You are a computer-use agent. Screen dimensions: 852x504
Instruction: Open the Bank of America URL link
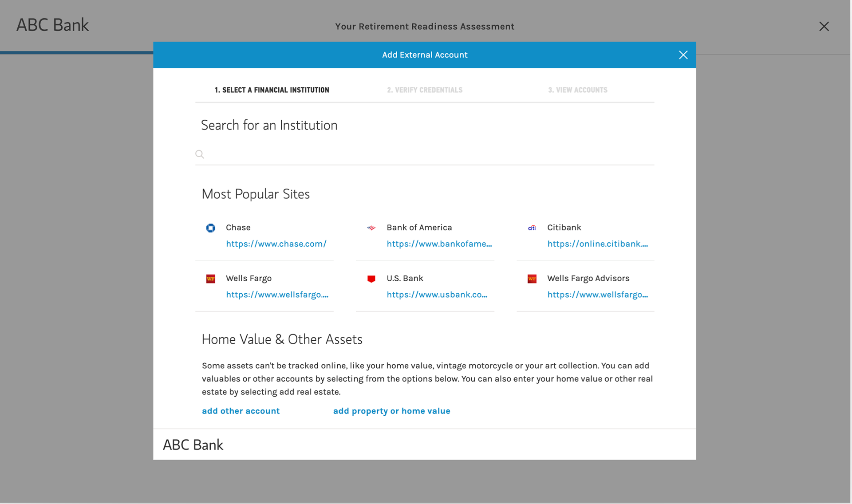point(439,244)
